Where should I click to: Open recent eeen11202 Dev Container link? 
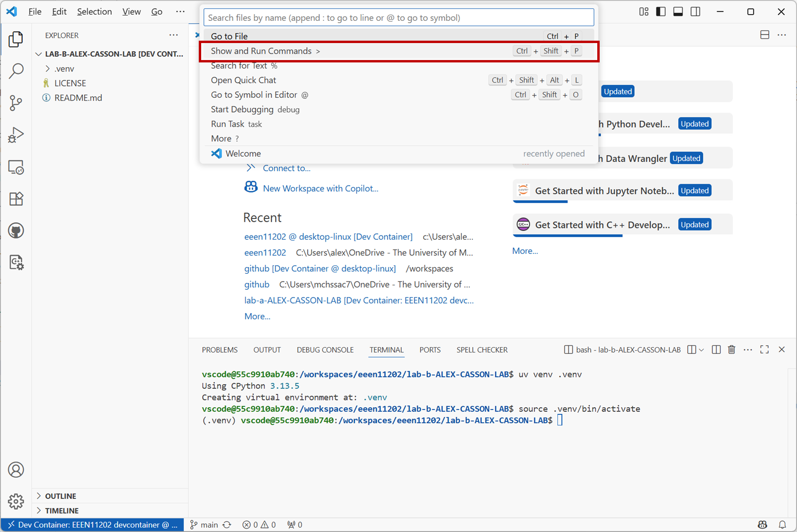[328, 236]
